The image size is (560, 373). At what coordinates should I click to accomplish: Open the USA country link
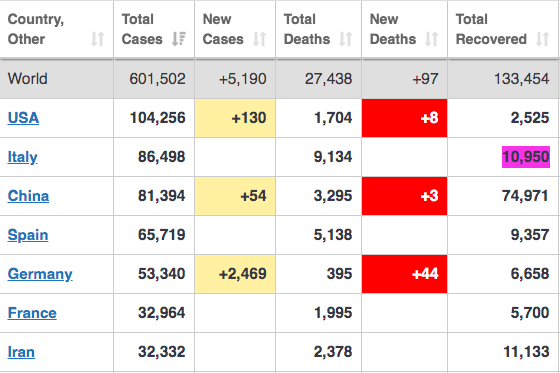23,118
